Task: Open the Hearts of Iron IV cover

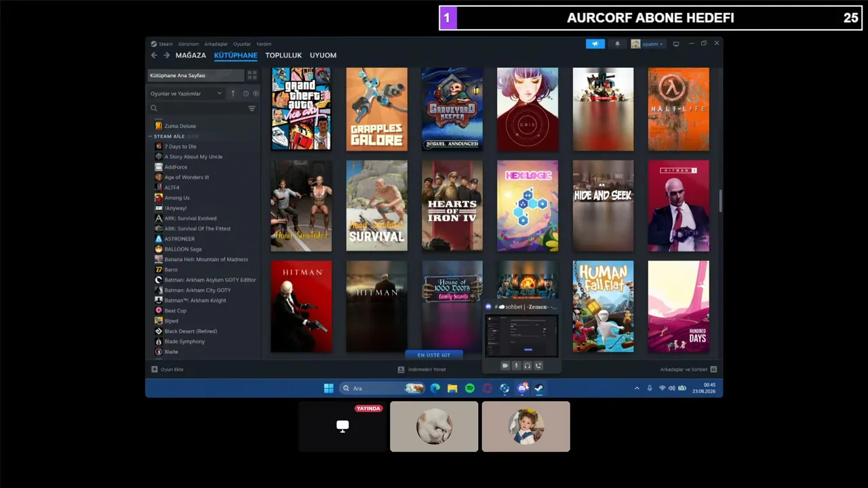Action: point(452,205)
